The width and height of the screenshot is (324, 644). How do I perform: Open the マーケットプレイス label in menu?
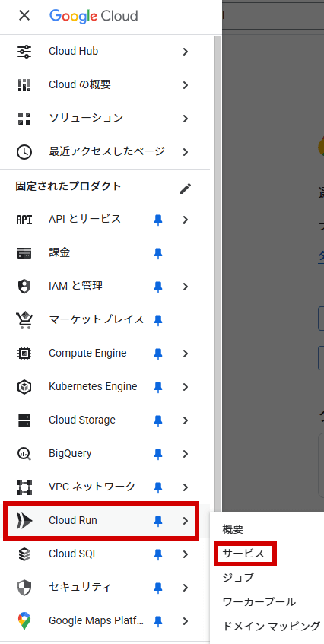[x=96, y=319]
